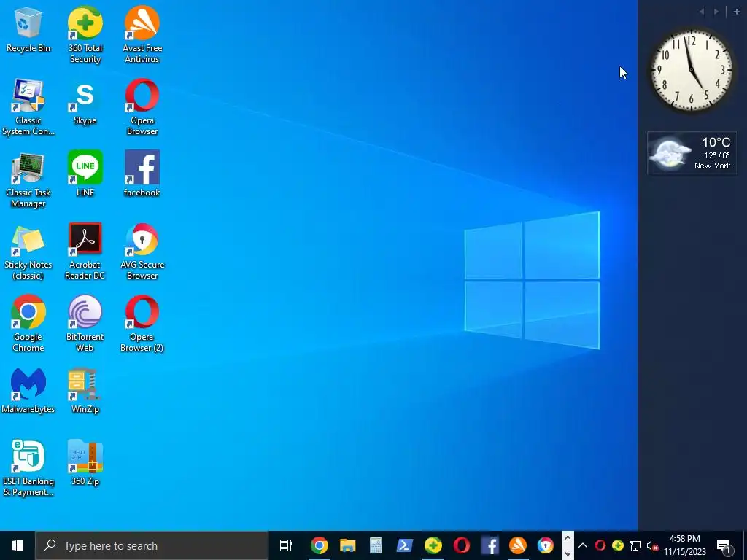The height and width of the screenshot is (560, 747).
Task: Open Facebook app from the taskbar
Action: click(489, 545)
